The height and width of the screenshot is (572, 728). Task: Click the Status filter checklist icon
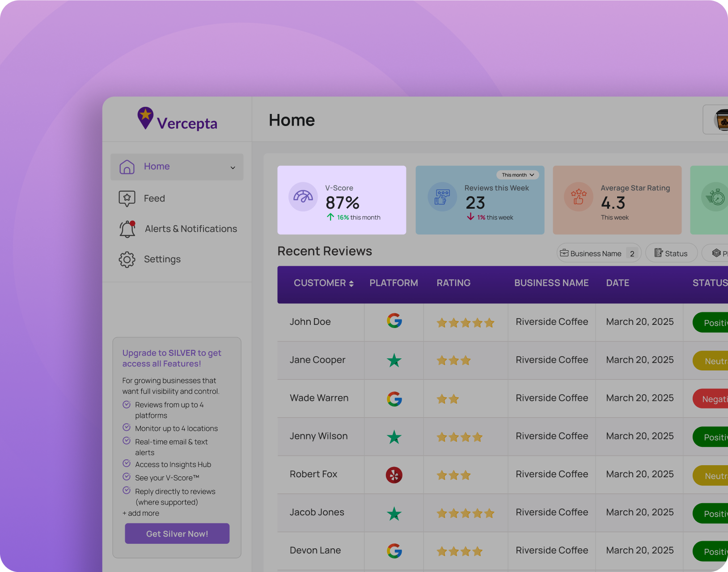(x=659, y=253)
